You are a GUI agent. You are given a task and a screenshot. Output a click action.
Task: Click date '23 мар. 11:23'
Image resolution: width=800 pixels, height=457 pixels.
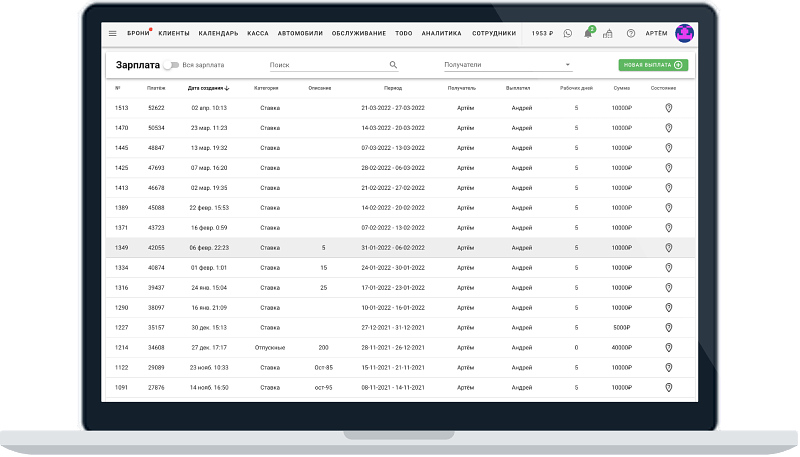[x=209, y=128]
